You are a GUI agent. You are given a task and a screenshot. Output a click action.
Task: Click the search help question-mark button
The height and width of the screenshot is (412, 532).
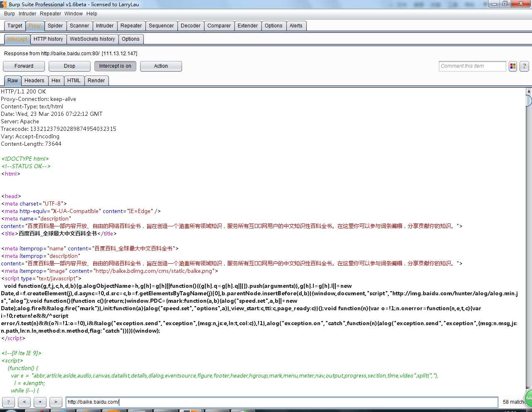coord(8,402)
